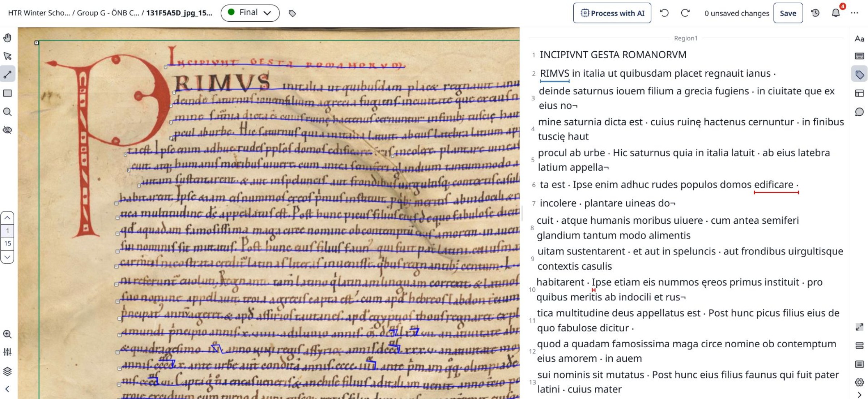Screen dimensions: 868x399
Task: Open the more options ellipsis menu
Action: point(855,13)
